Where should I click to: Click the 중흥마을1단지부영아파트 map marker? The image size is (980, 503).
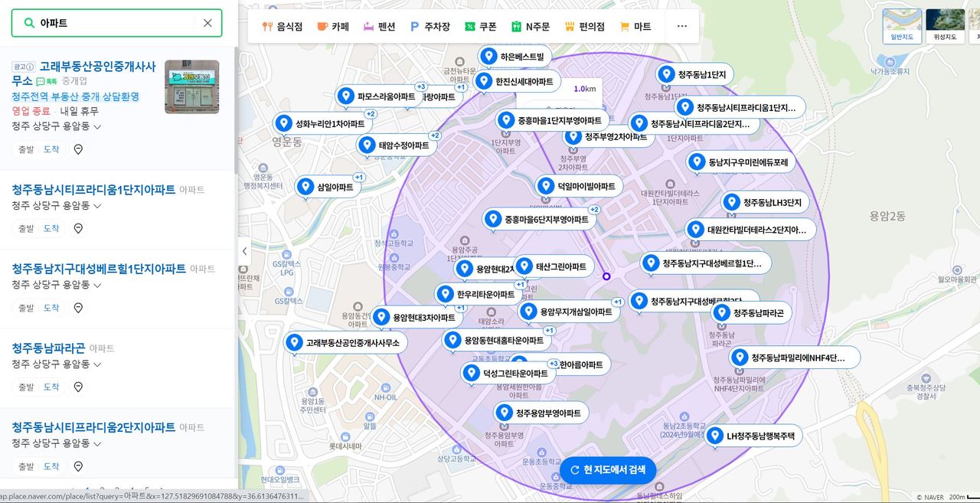[x=552, y=120]
